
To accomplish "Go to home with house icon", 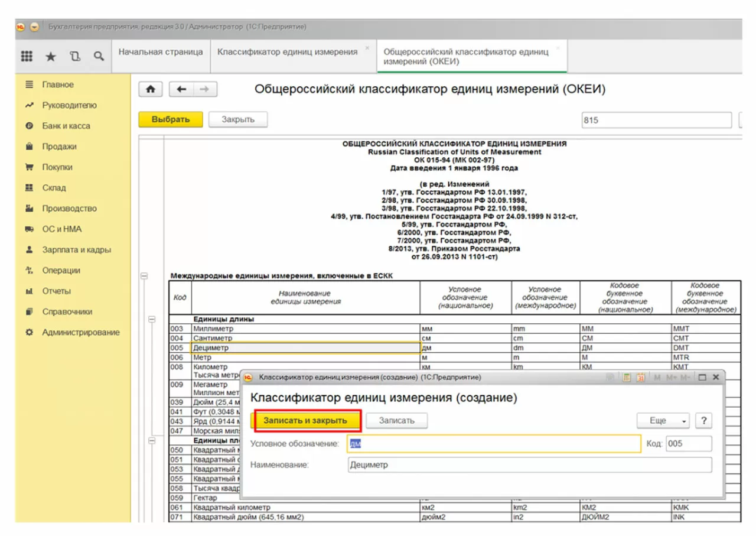I will tap(151, 89).
